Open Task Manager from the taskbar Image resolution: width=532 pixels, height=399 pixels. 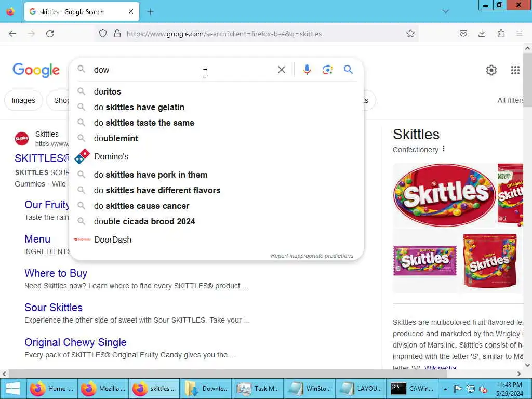click(x=258, y=389)
